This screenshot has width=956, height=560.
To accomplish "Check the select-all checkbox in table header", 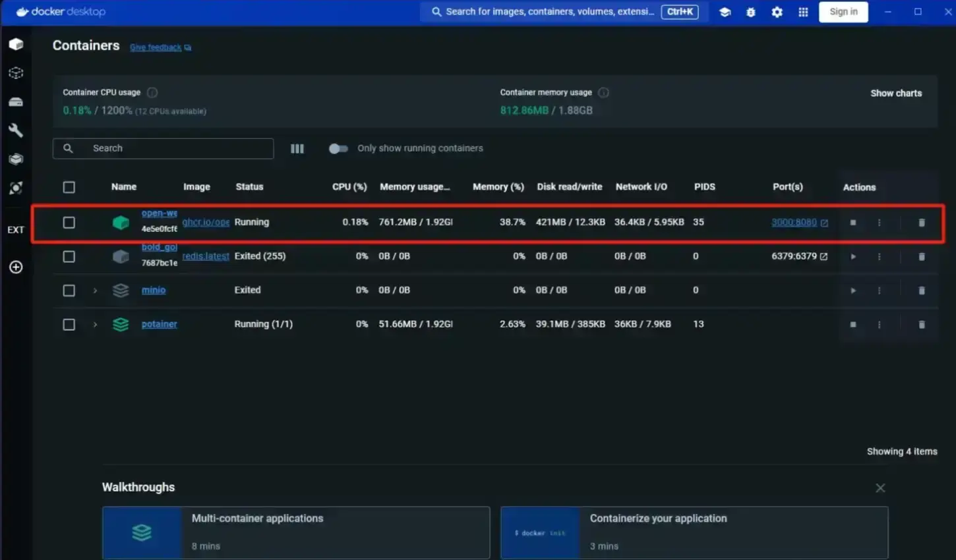I will [x=69, y=187].
